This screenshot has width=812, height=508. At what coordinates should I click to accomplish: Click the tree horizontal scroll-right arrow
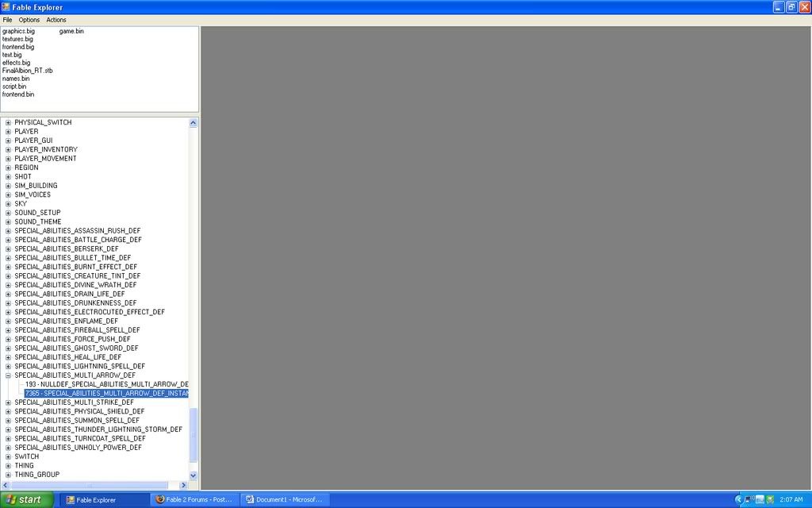tap(183, 485)
